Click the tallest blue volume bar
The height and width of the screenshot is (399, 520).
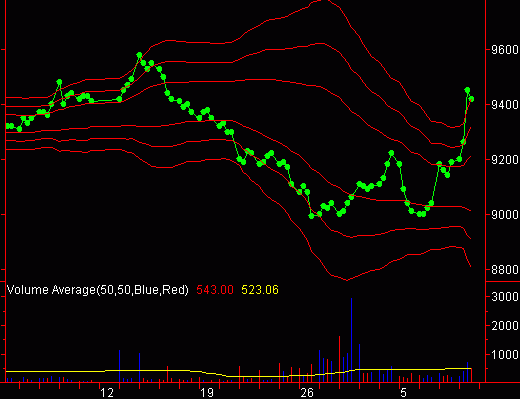351,340
